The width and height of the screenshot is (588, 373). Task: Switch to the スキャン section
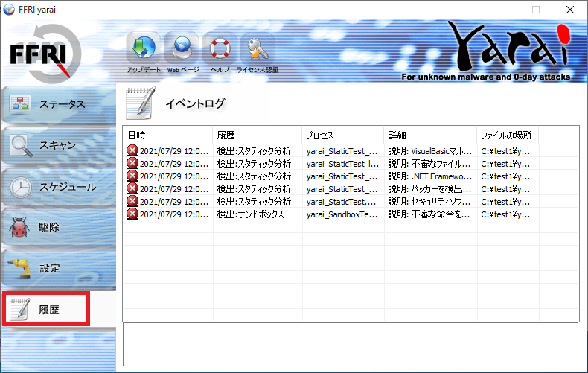coord(59,146)
